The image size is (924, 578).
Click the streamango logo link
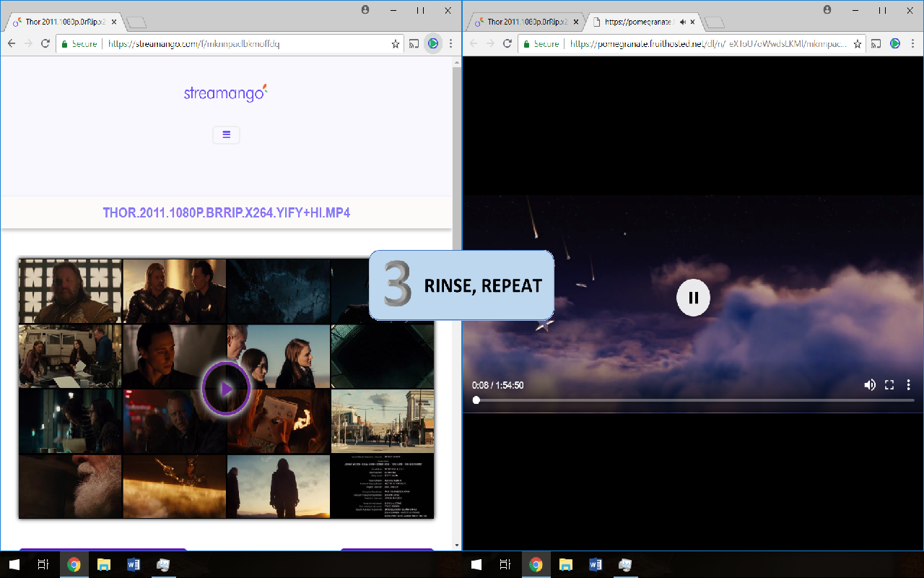pos(226,93)
